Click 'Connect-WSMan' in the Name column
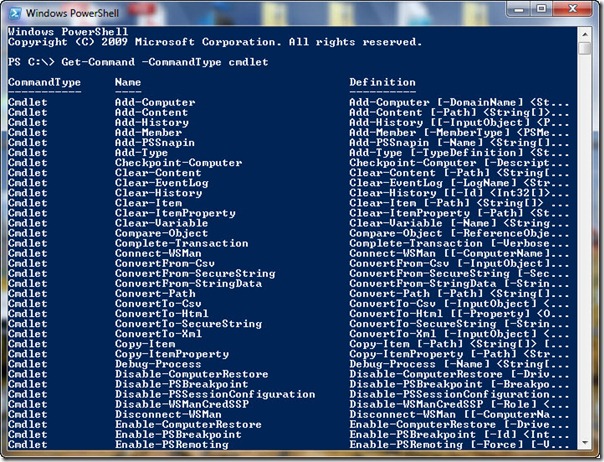 coord(158,253)
